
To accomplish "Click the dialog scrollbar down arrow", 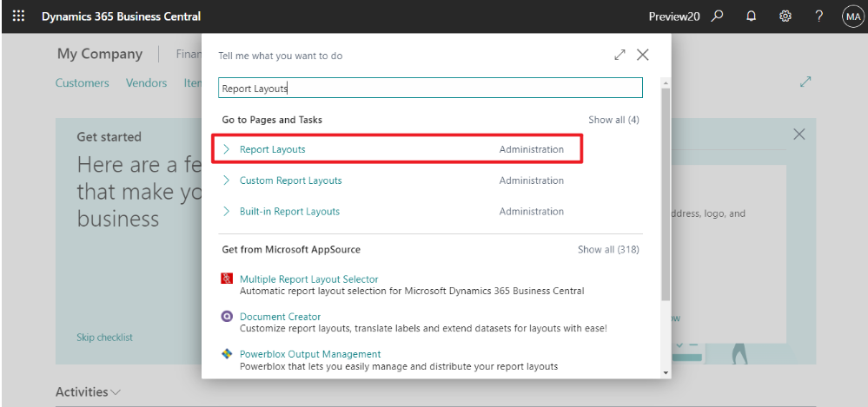I will [666, 372].
